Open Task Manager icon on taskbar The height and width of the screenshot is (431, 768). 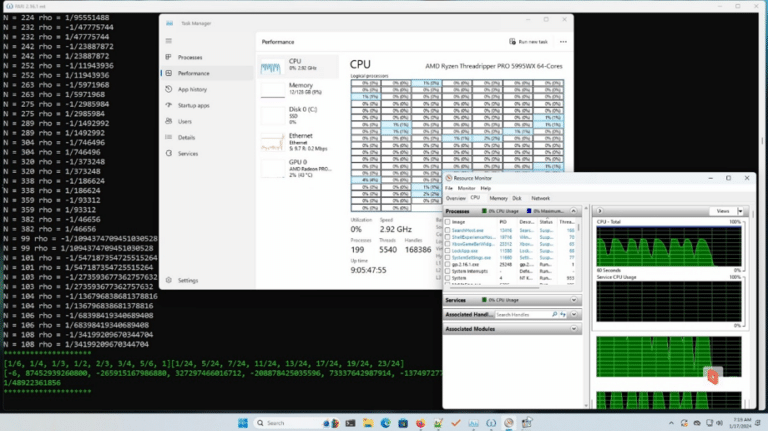point(474,423)
